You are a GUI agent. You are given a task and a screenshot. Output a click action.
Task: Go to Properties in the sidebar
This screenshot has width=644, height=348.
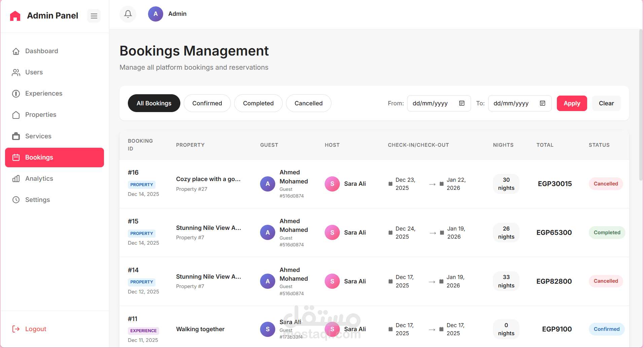[x=40, y=115]
